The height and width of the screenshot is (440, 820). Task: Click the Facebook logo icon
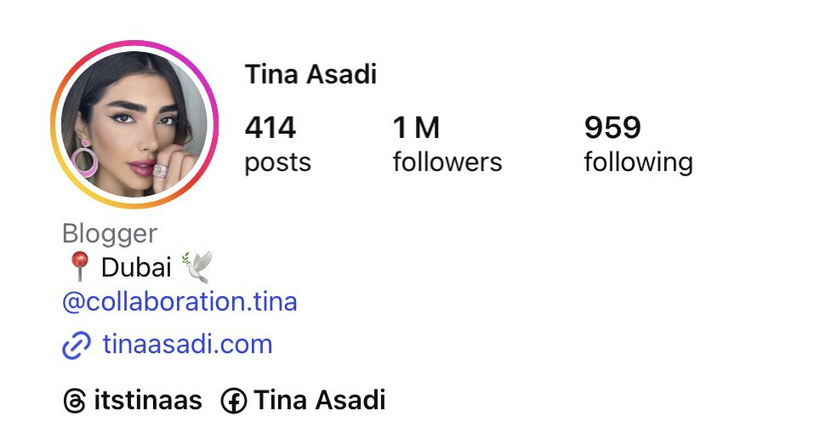(x=233, y=402)
